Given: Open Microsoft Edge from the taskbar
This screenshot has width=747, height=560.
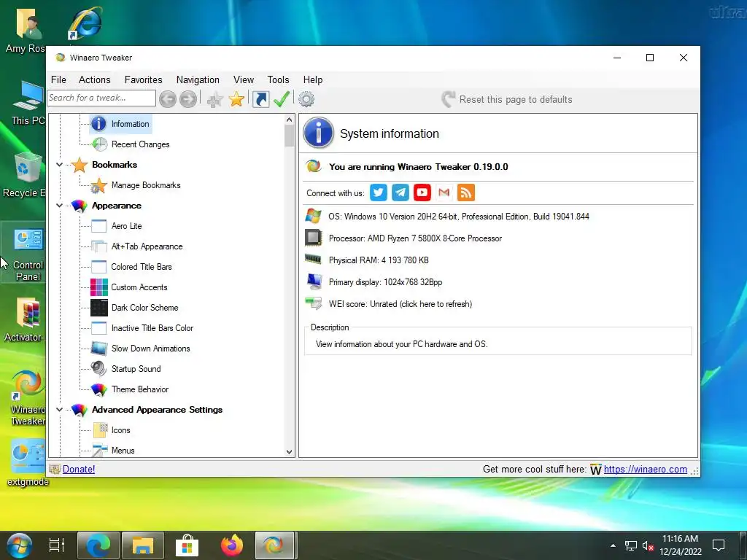Looking at the screenshot, I should 98,545.
